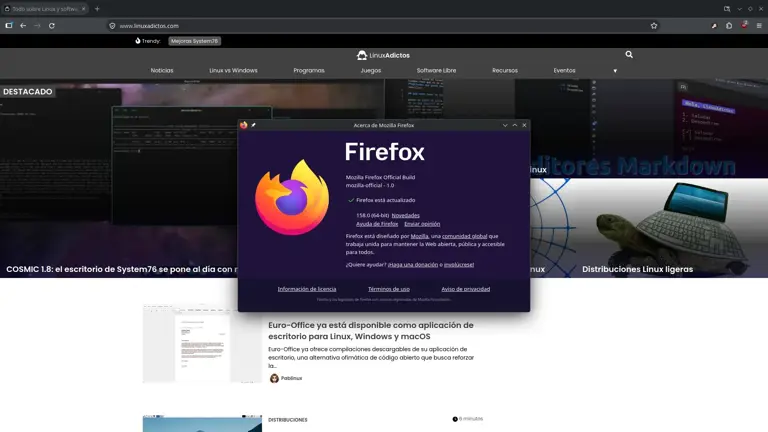Screen dimensions: 768x432
Task: Click the pin icon in About dialog title bar
Action: [x=253, y=125]
